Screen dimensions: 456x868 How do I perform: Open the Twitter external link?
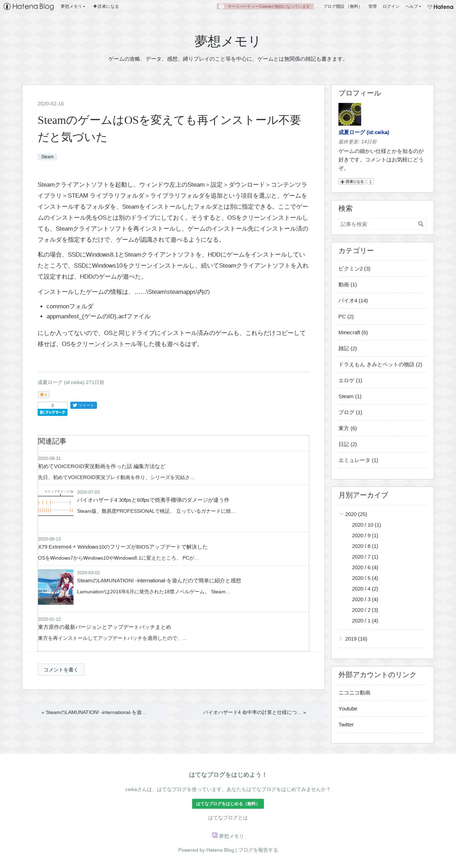[346, 725]
